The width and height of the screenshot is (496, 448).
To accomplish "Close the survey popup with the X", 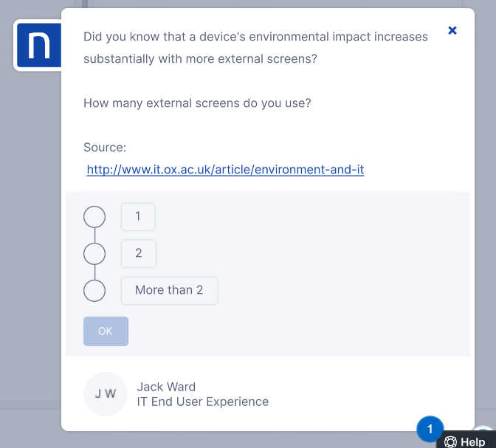I will click(452, 30).
